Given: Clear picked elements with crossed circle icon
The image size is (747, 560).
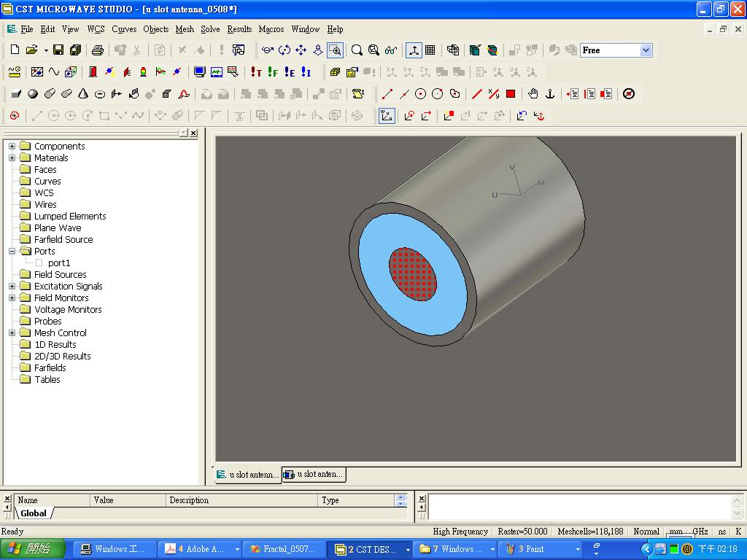Looking at the screenshot, I should (x=629, y=94).
